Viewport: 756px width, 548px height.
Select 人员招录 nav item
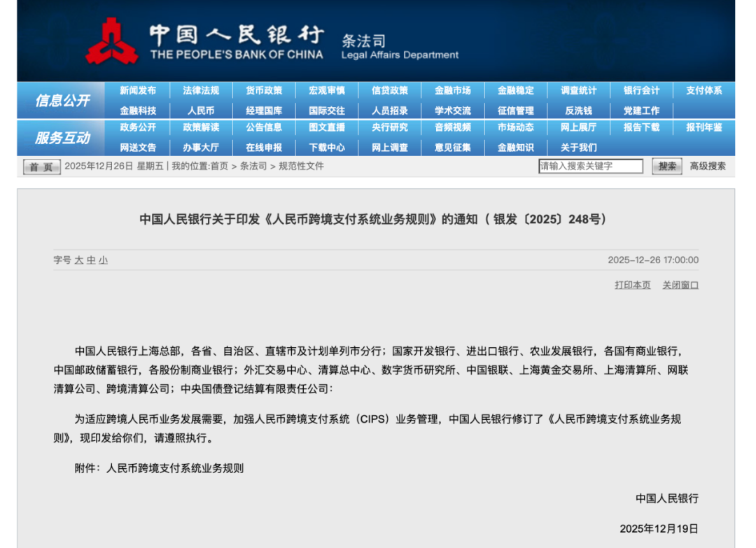390,111
